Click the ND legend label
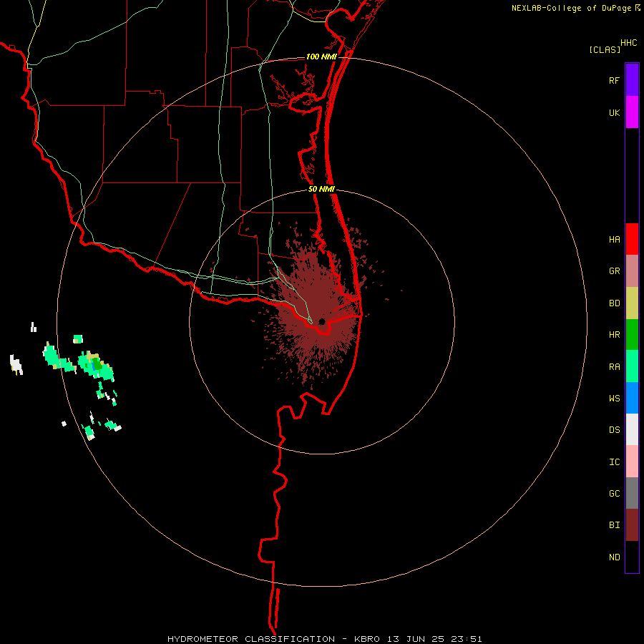Image resolution: width=644 pixels, height=644 pixels. (x=615, y=557)
